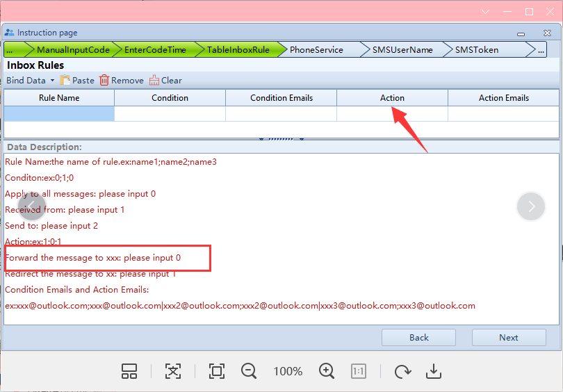The height and width of the screenshot is (392, 563).
Task: Click the text recognition scan icon
Action: tap(173, 371)
